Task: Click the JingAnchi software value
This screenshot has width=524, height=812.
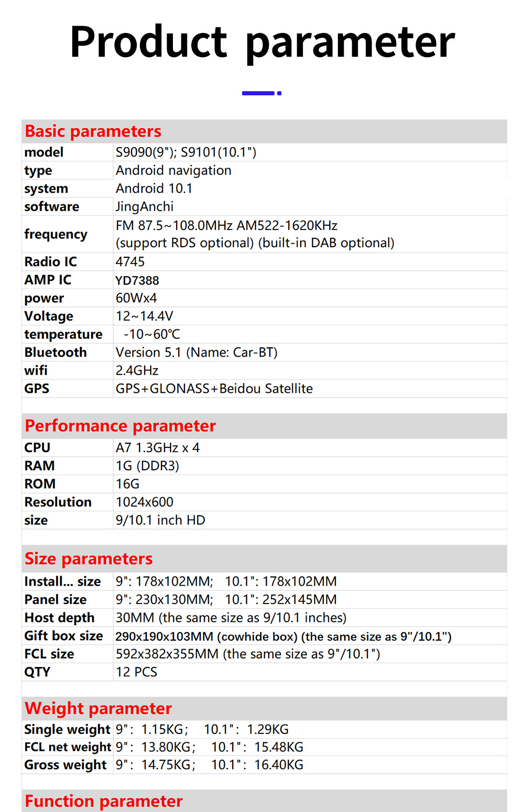Action: tap(145, 207)
